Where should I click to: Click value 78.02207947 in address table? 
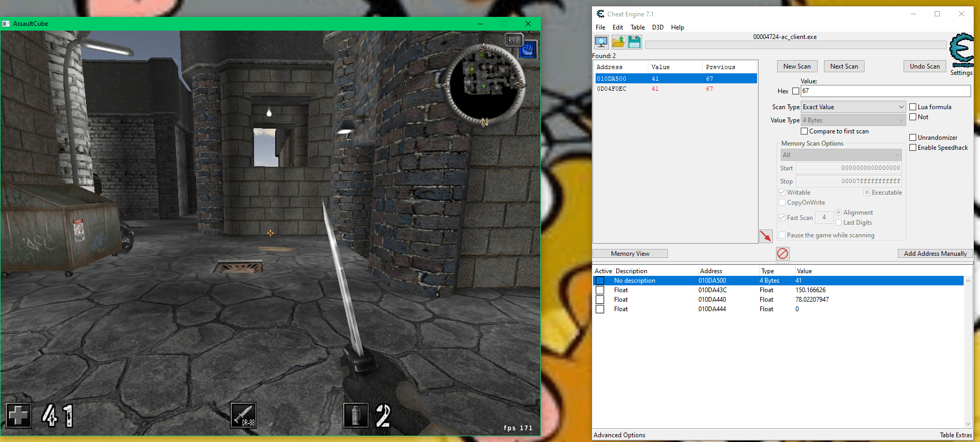coord(812,300)
